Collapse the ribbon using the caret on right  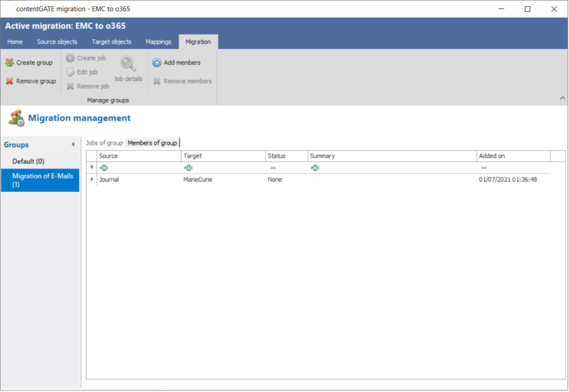coord(562,97)
